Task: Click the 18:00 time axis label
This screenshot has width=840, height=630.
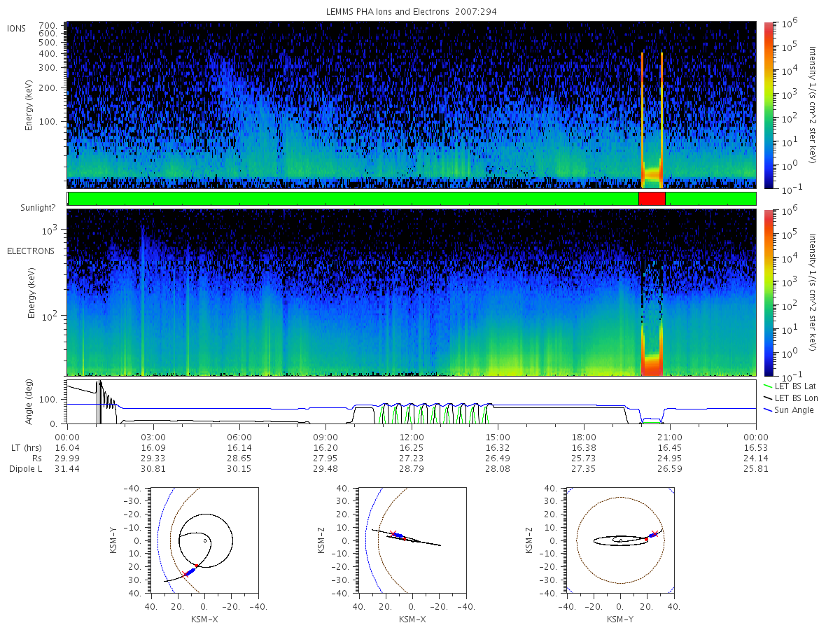Action: point(584,436)
